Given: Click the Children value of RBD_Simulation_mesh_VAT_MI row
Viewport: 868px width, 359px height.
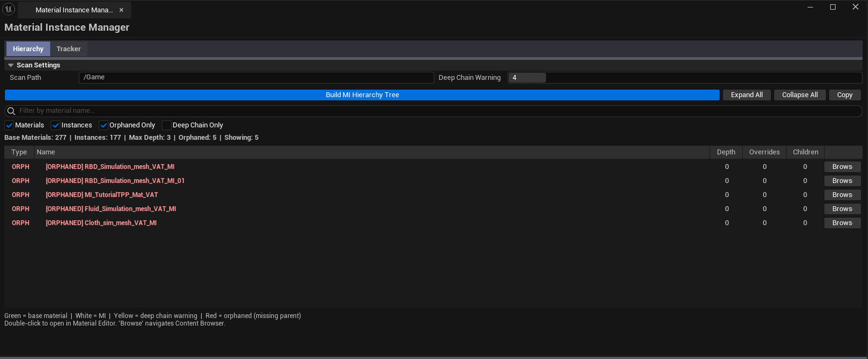Looking at the screenshot, I should [x=805, y=167].
